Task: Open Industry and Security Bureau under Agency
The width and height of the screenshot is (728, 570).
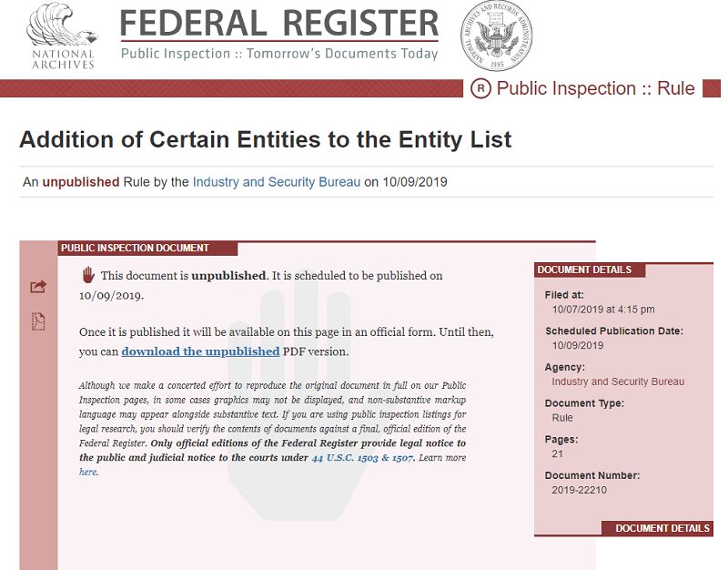Action: point(618,382)
